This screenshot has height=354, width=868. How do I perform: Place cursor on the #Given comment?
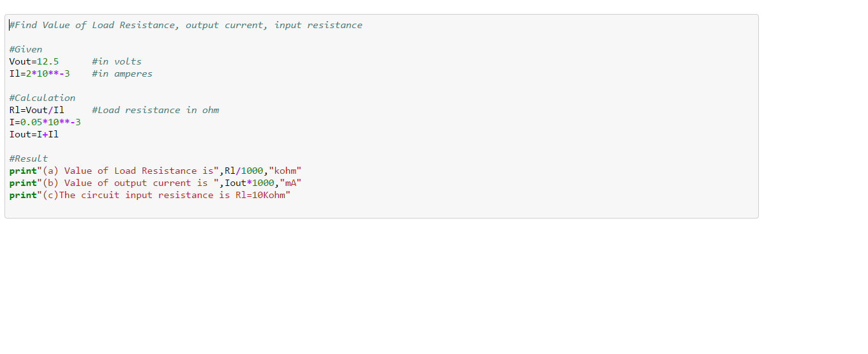point(26,50)
